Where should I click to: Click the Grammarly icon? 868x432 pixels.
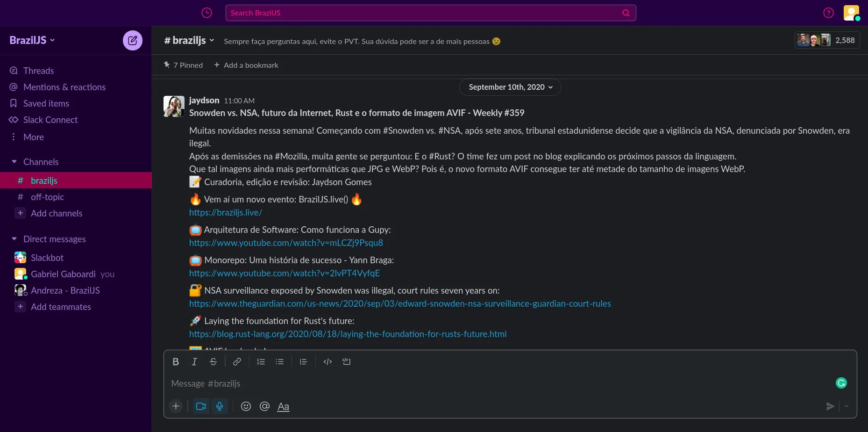(x=841, y=383)
